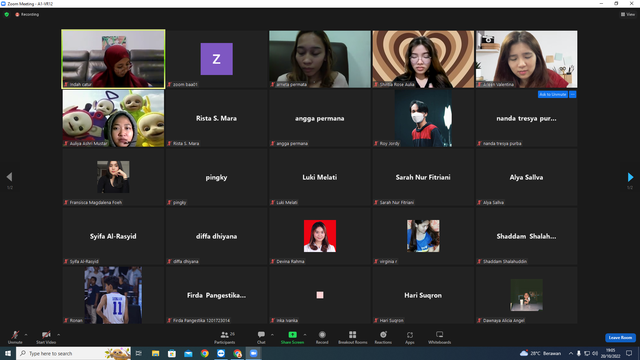Open Breakout Rooms
Screen dimensions: 640x360
coord(353,337)
